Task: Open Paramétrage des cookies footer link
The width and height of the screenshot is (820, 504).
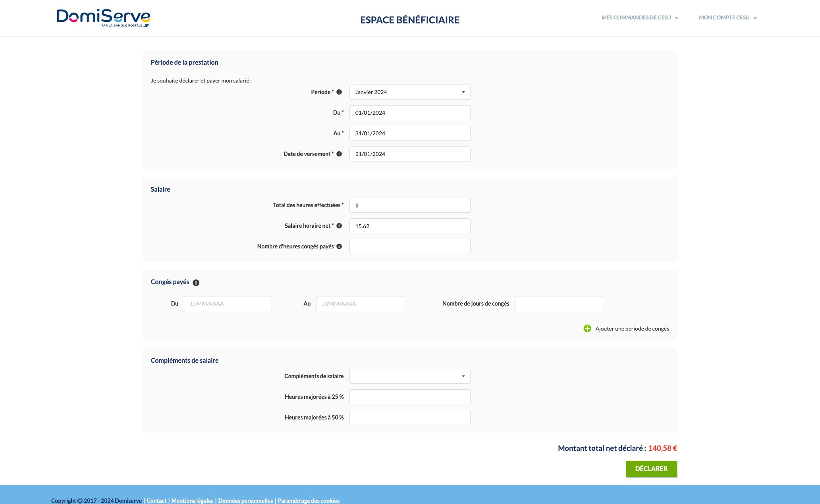Action: [309, 500]
